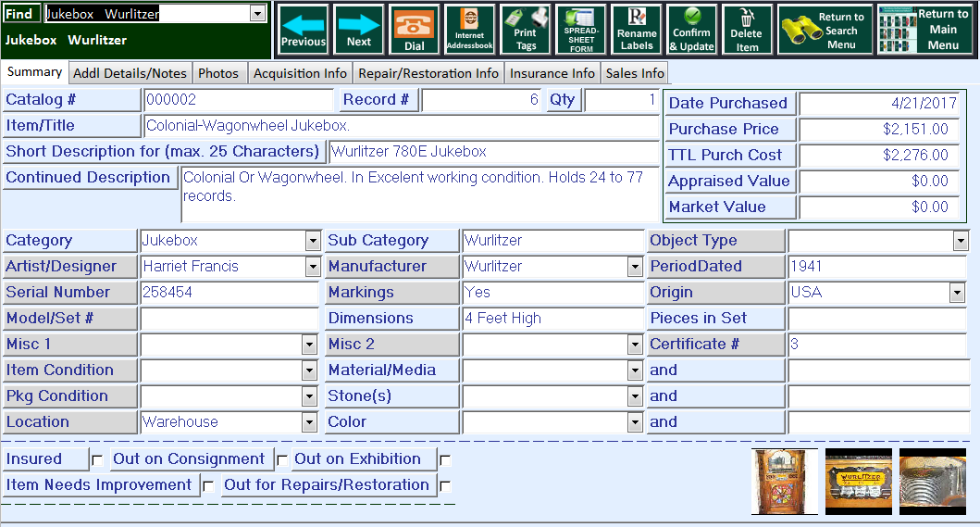The width and height of the screenshot is (980, 527).
Task: Click the Short Description field
Action: click(x=494, y=152)
